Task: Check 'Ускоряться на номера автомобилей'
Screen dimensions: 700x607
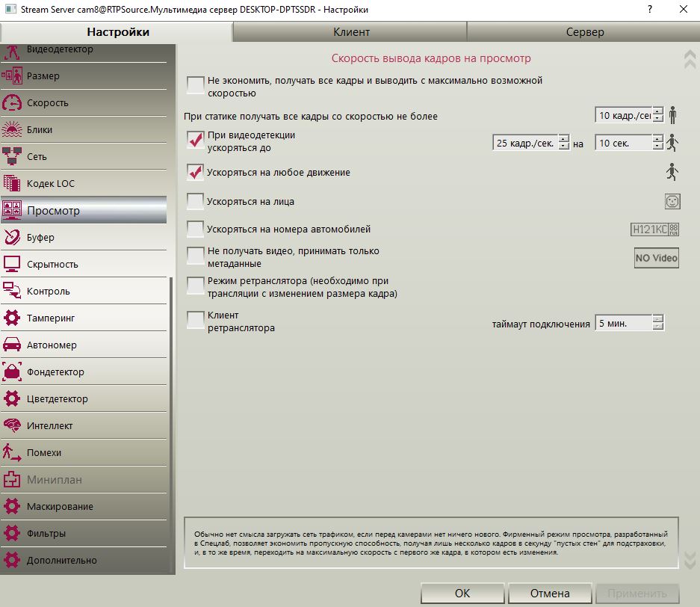Action: 195,229
